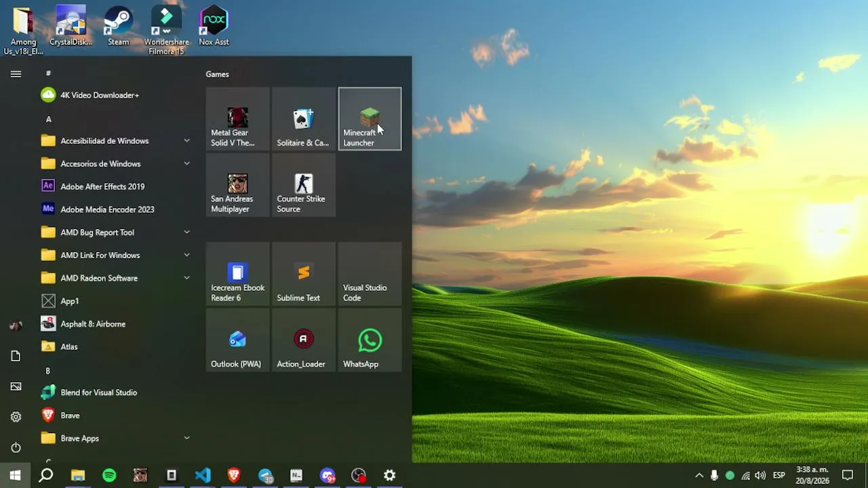Open File Explorer from the taskbar

(x=78, y=475)
